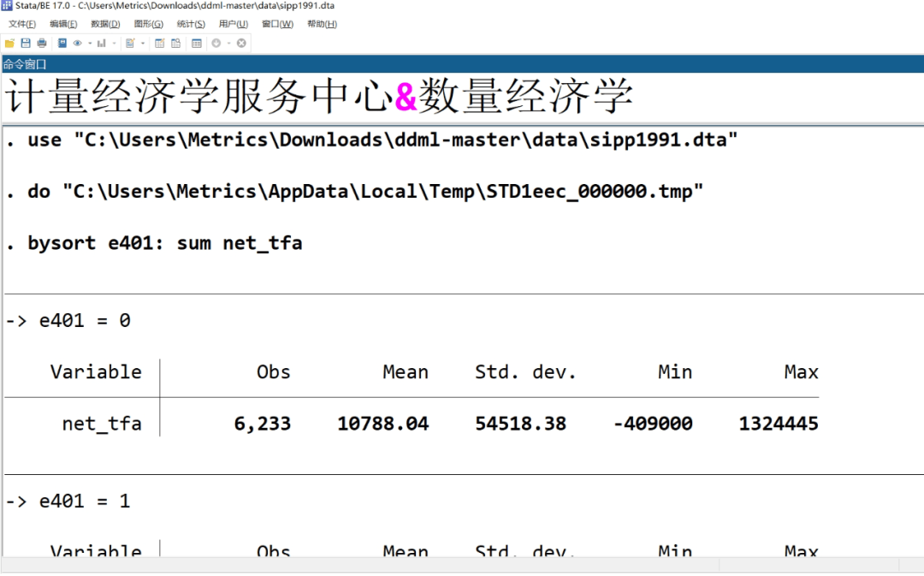The width and height of the screenshot is (924, 576).
Task: Open a new Viewer via the eye icon
Action: 78,43
